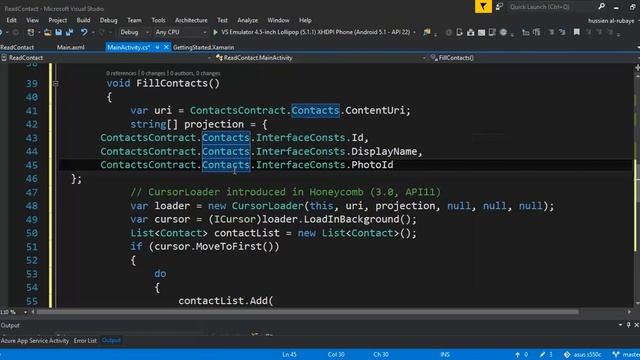
Task: Click the Save All icon
Action: tap(69, 32)
